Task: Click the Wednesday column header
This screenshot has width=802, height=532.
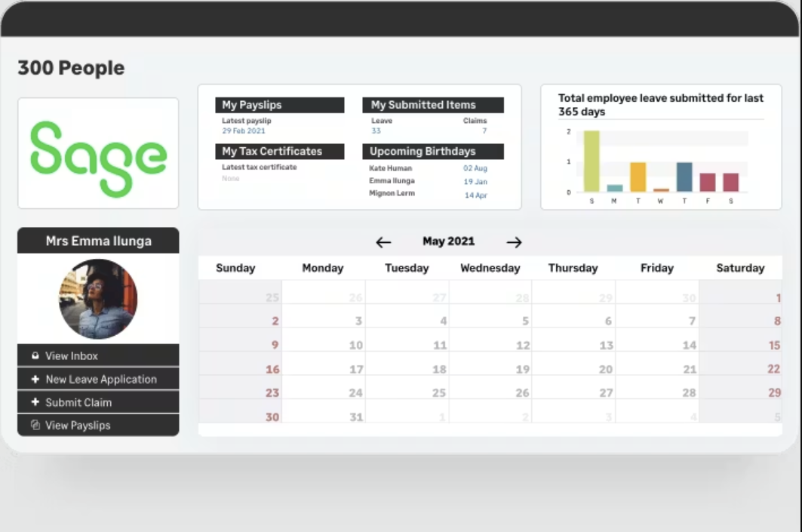Action: [490, 268]
